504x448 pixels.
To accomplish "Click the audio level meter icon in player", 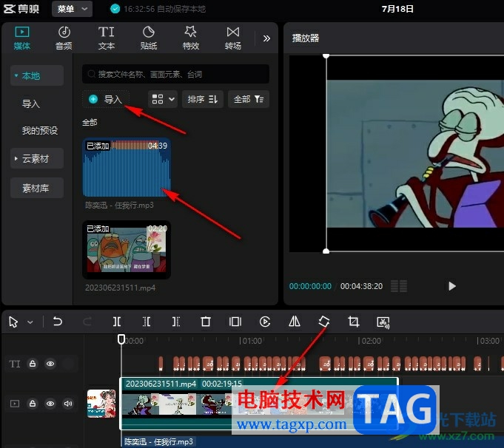I will pyautogui.click(x=399, y=286).
